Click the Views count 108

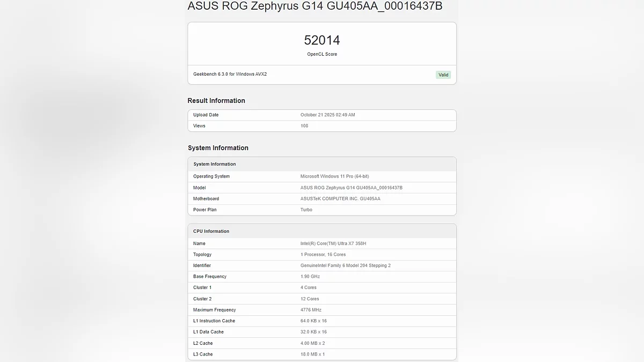305,126
